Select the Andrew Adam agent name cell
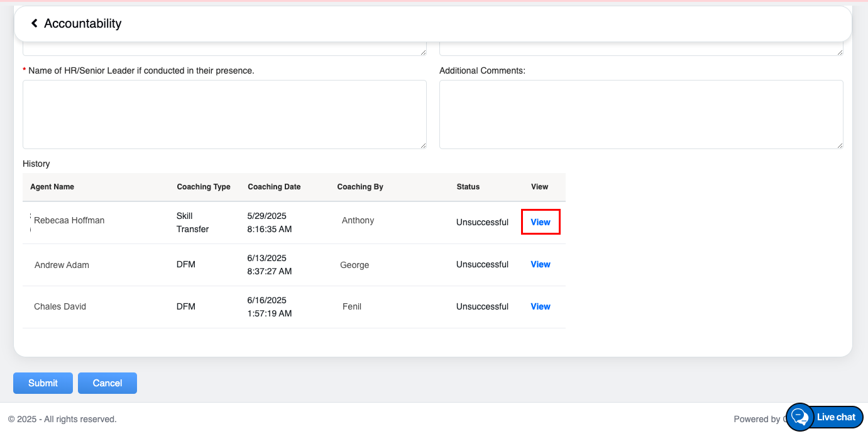 click(62, 265)
